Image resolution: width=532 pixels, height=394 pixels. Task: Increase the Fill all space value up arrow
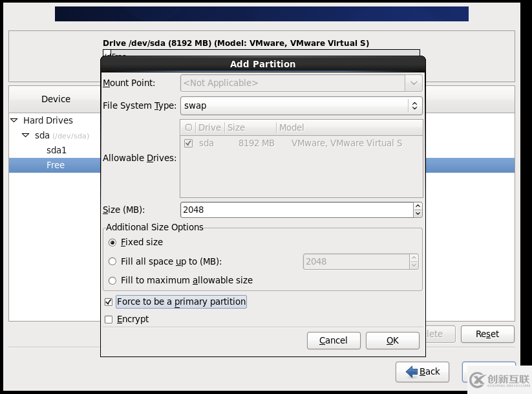pyautogui.click(x=414, y=258)
